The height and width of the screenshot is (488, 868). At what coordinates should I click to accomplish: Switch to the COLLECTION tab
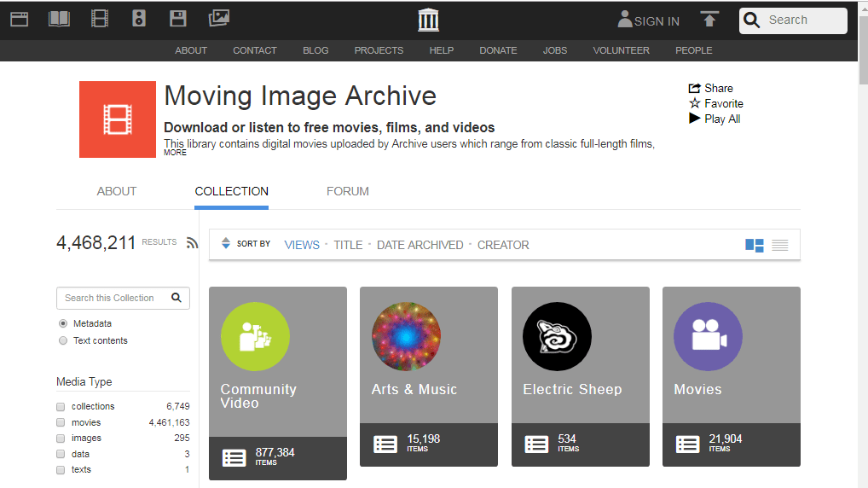pos(231,191)
